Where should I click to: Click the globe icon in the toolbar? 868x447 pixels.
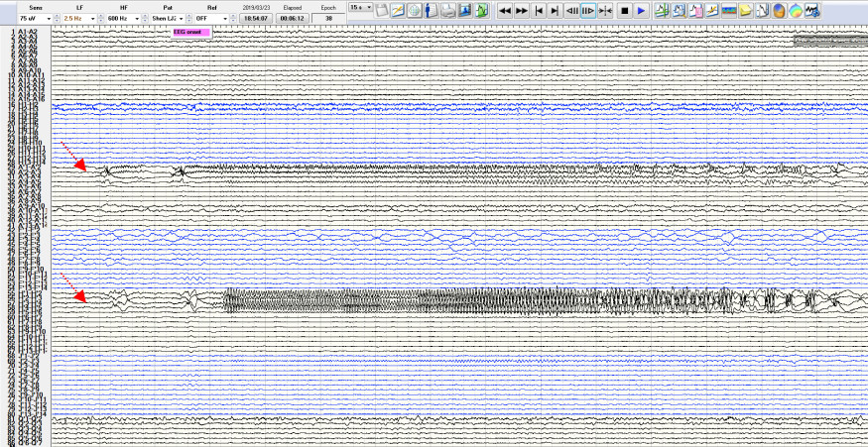click(414, 11)
